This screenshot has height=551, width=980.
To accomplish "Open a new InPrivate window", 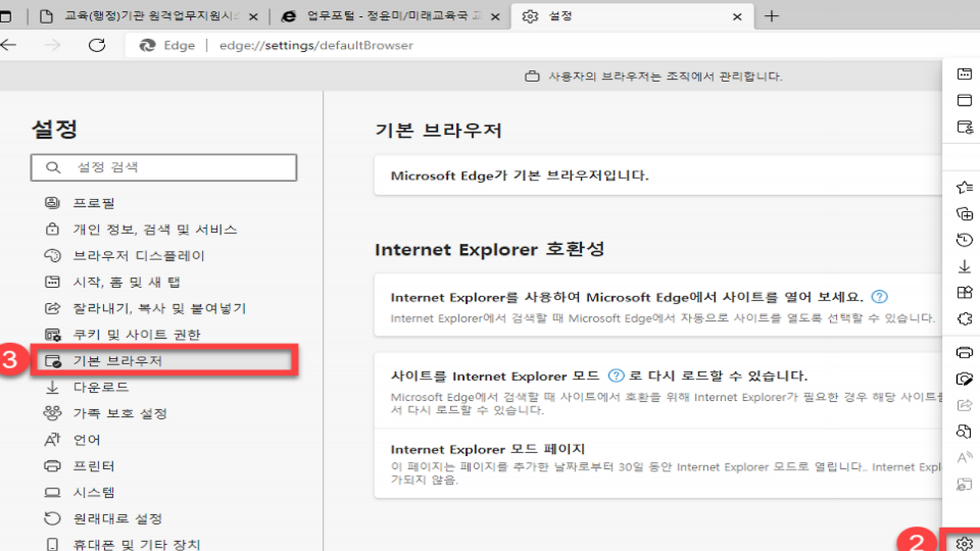I will click(x=965, y=127).
